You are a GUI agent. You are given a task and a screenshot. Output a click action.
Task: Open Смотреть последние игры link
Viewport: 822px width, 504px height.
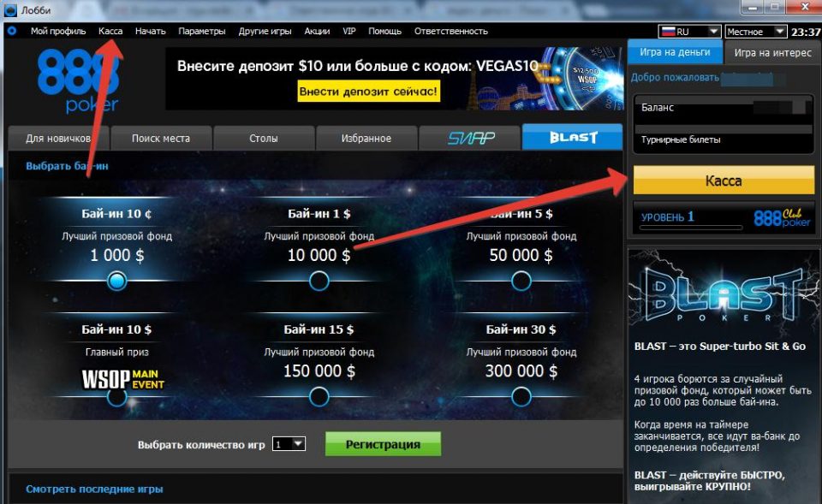(x=94, y=489)
